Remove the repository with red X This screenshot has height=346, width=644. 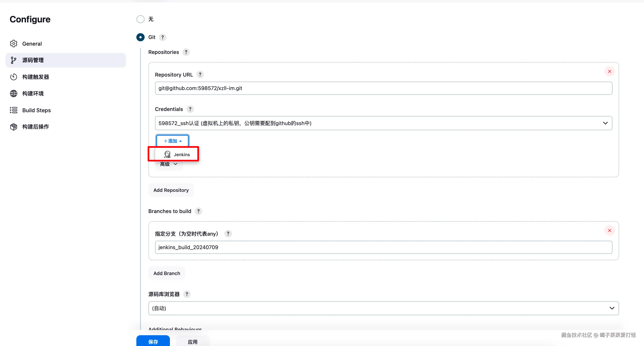point(610,71)
